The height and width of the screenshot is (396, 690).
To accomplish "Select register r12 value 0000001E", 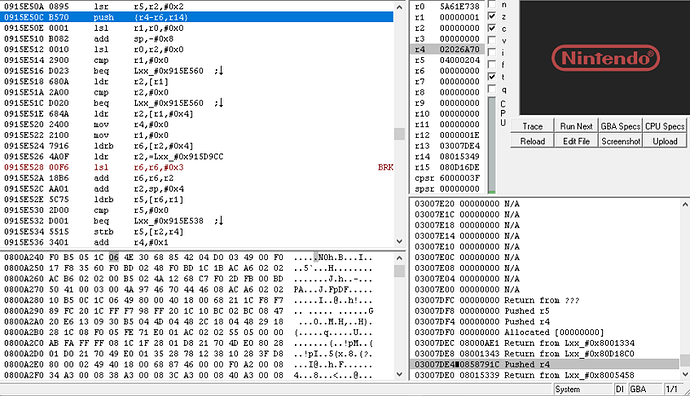I will (459, 135).
